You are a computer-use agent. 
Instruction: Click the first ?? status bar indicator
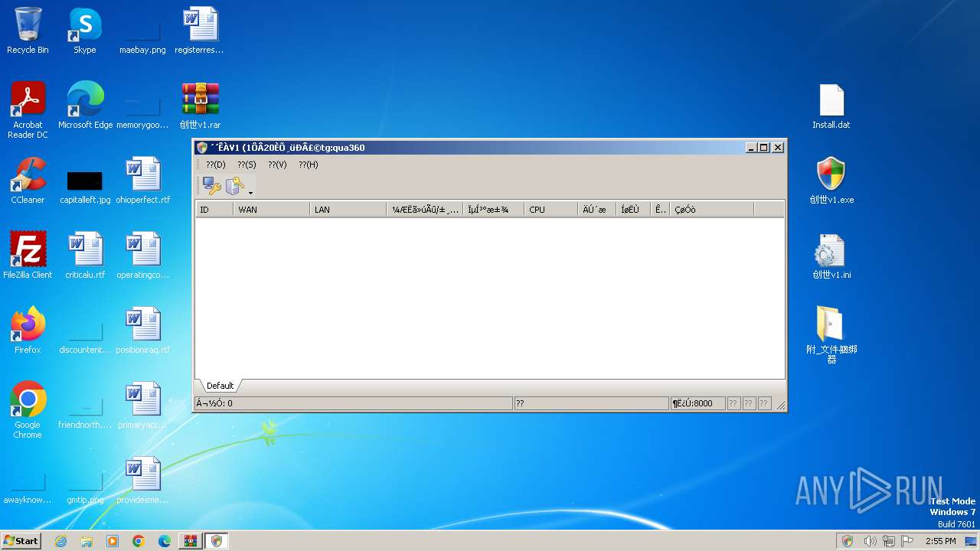[733, 403]
